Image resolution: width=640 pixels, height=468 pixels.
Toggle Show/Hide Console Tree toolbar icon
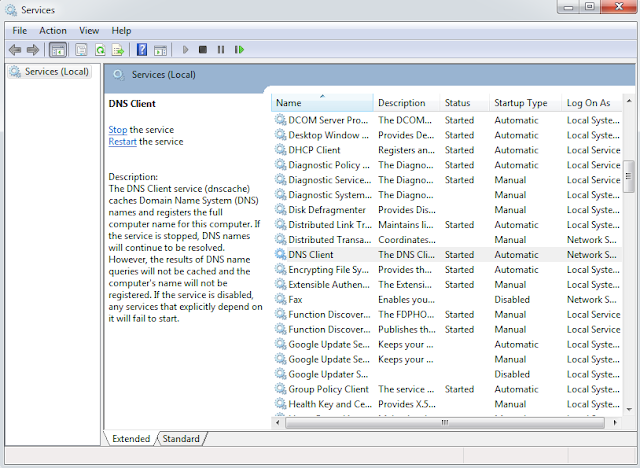pos(58,50)
